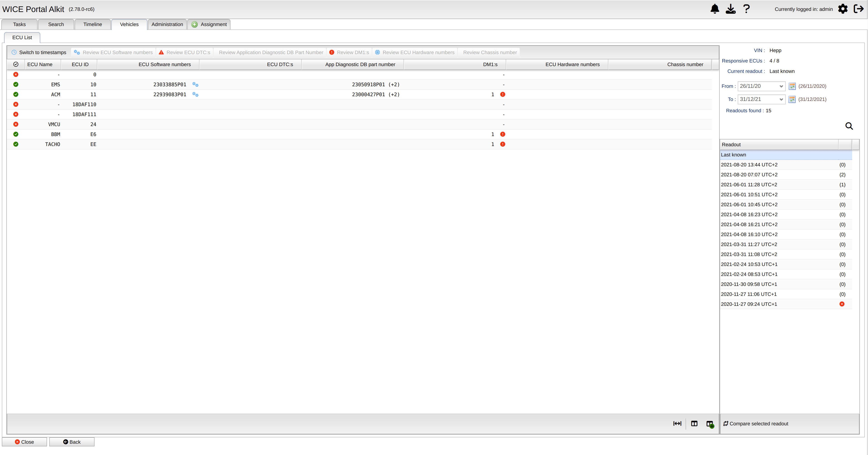Click Compare selected readout button
868x455 pixels.
(756, 424)
